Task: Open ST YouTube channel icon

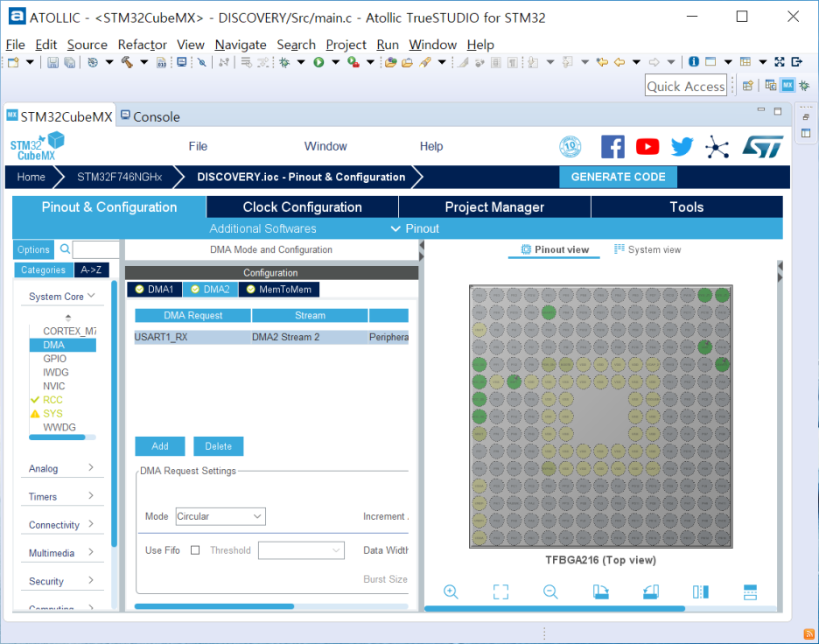Action: point(647,147)
